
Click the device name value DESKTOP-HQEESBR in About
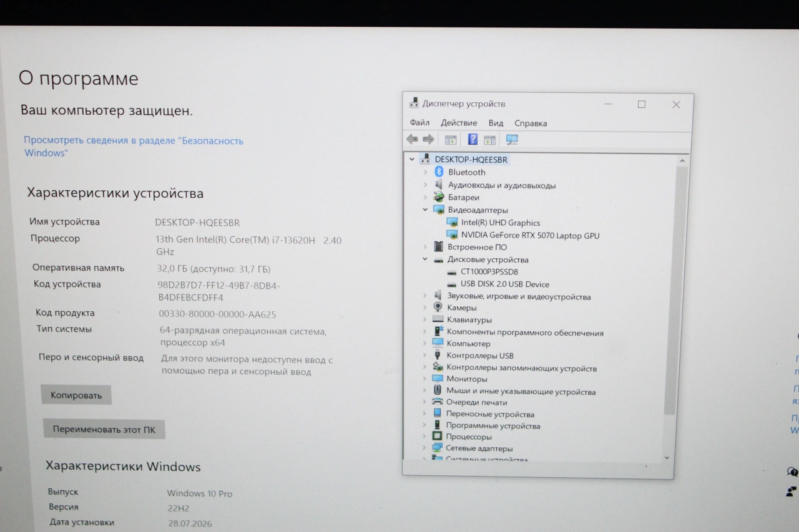click(197, 223)
